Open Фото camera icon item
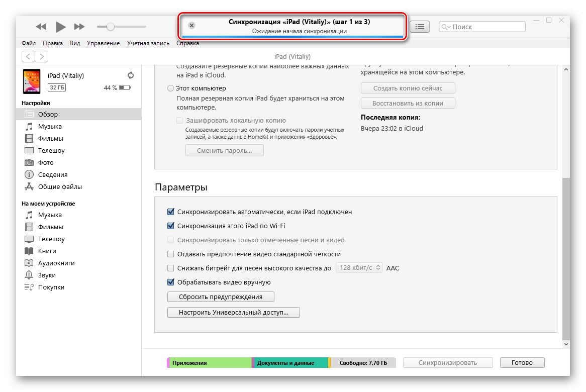The width and height of the screenshot is (586, 392). (78, 162)
